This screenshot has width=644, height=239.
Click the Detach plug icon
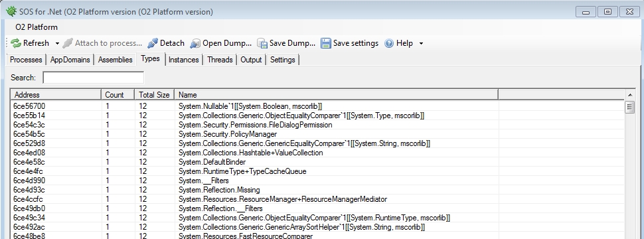pyautogui.click(x=153, y=43)
